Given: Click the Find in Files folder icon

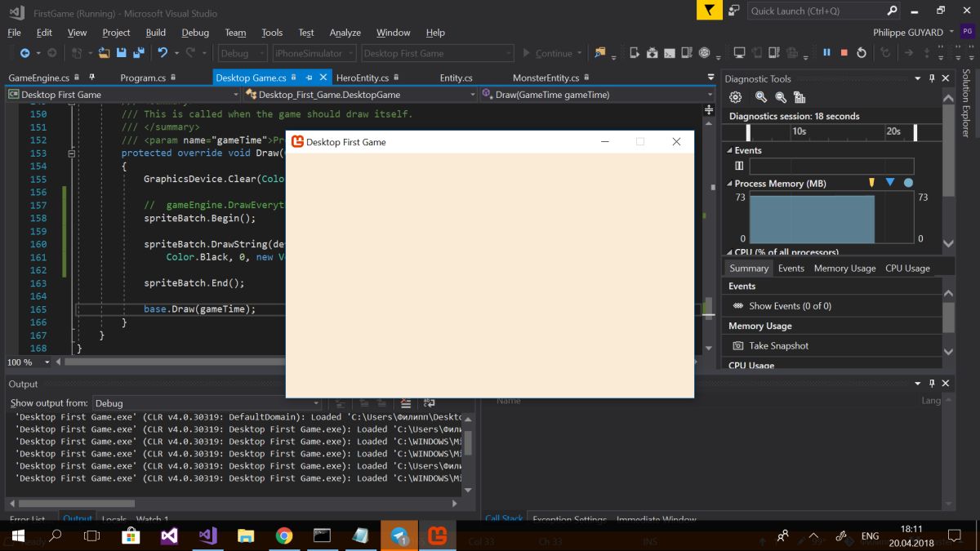Looking at the screenshot, I should pyautogui.click(x=601, y=53).
